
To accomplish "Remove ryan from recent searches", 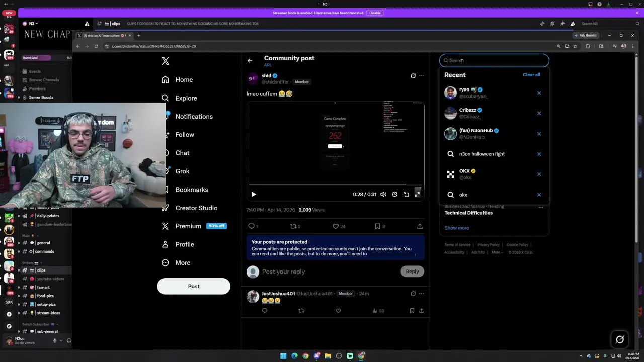I will click(539, 93).
